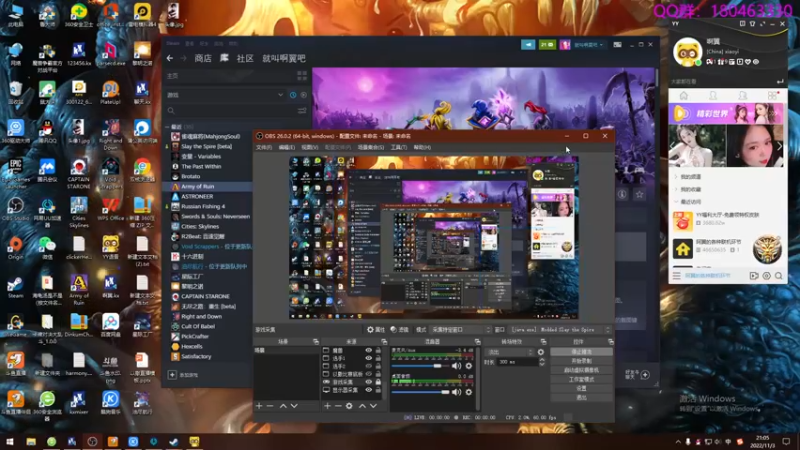Remove selected scene in OBS scenes panel
The image size is (800, 450).
point(270,406)
